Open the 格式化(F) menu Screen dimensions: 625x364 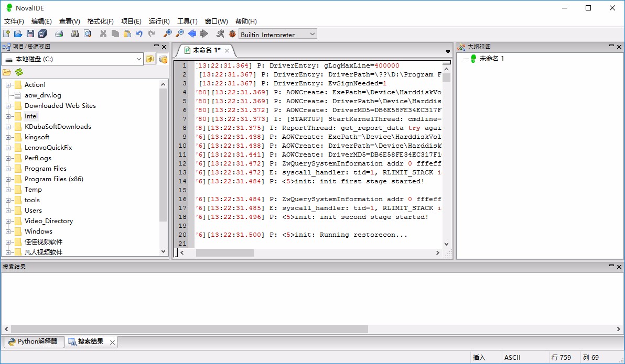coord(101,21)
